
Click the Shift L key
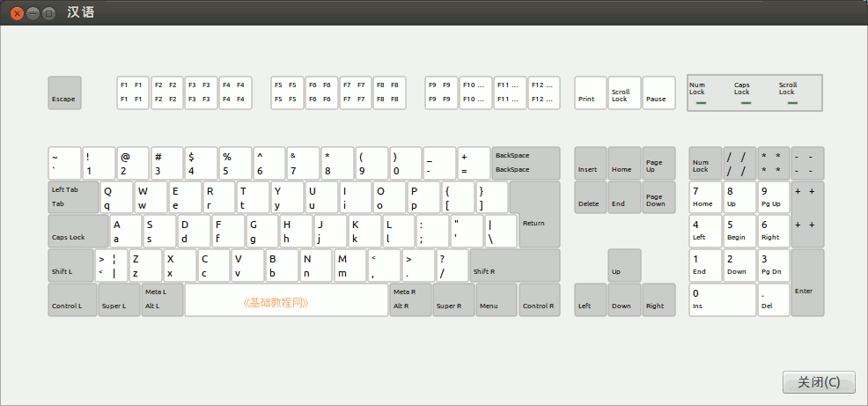point(70,266)
